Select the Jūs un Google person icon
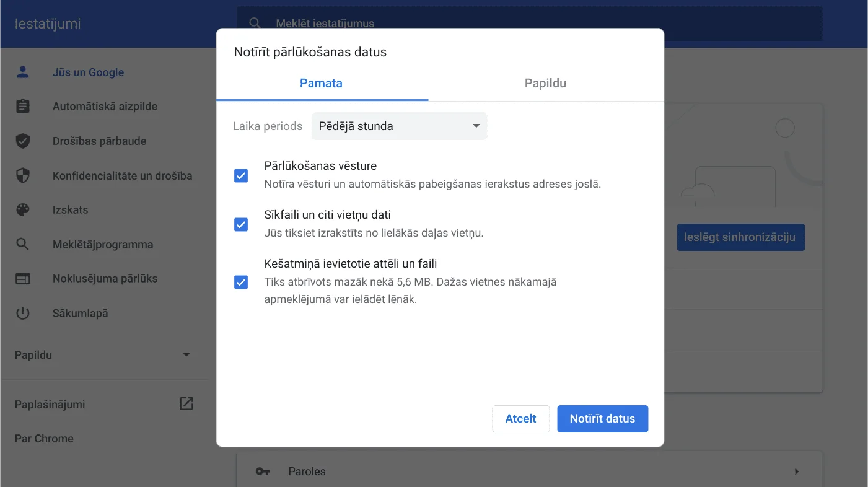 tap(23, 72)
